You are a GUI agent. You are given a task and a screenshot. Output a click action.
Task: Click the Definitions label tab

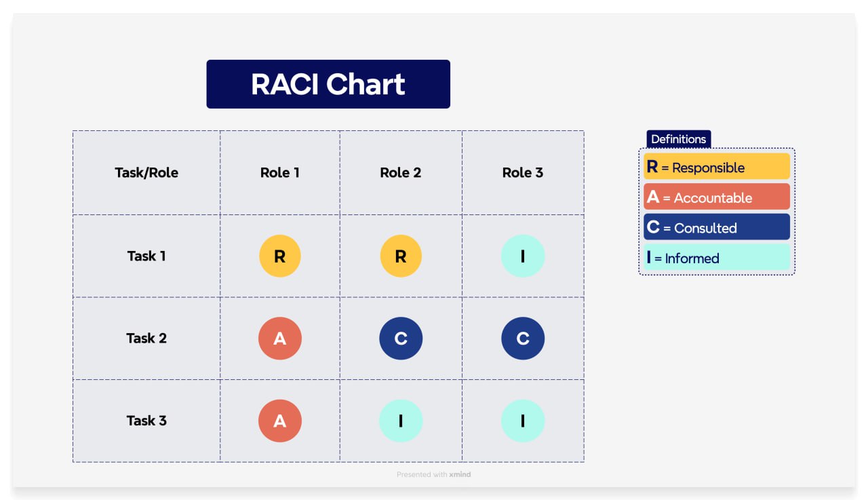(678, 139)
